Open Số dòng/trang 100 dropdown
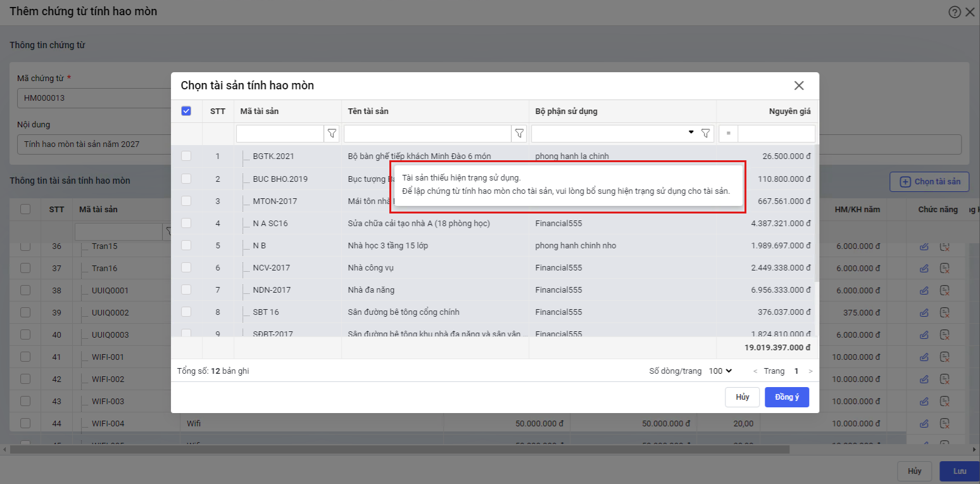The image size is (980, 484). coord(720,371)
